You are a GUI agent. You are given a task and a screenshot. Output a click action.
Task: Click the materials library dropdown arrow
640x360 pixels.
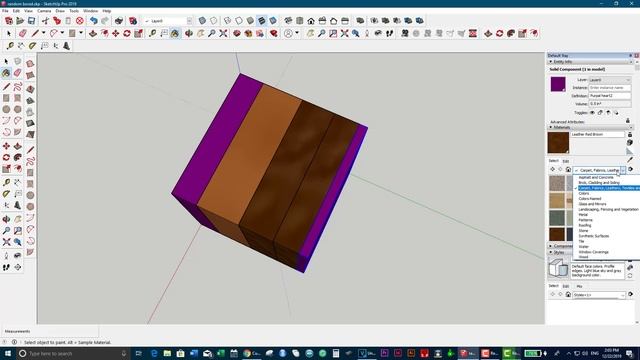point(623,170)
